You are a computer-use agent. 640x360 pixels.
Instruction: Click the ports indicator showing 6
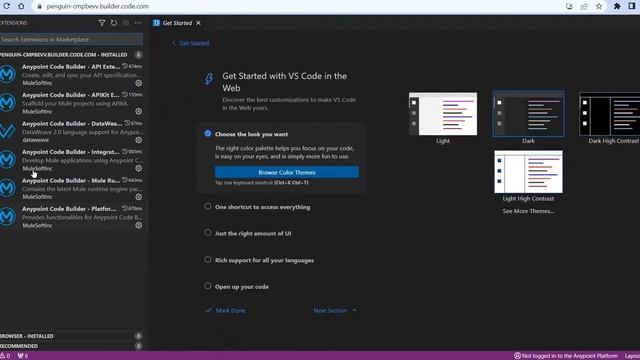[x=23, y=356]
